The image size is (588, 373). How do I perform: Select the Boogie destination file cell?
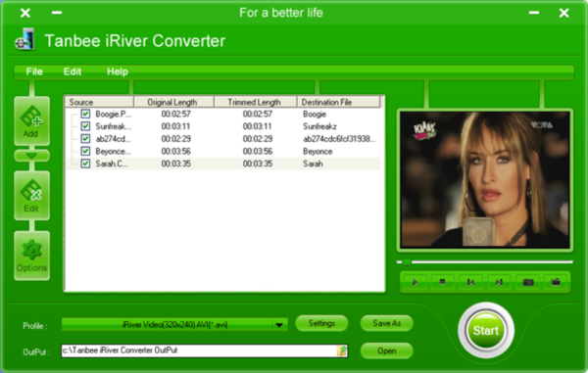(315, 114)
